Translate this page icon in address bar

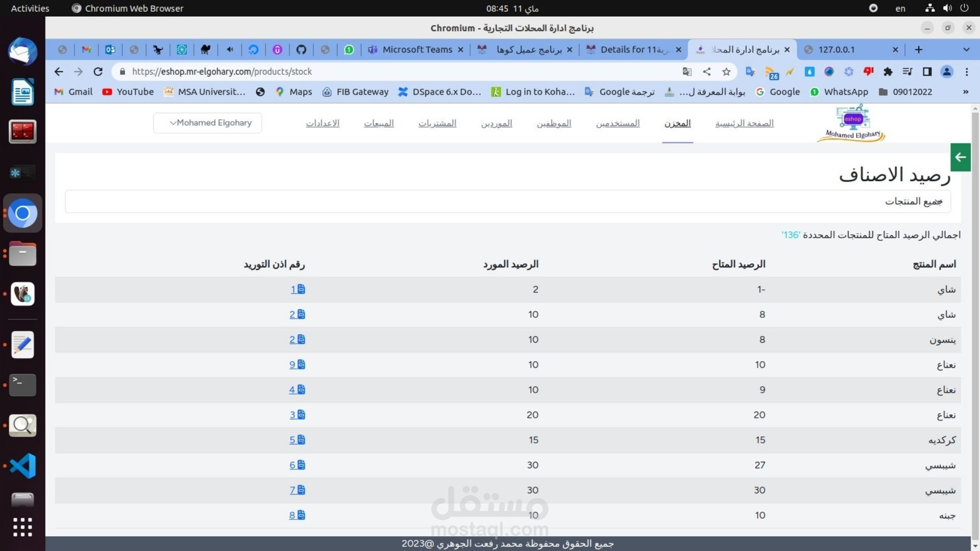point(687,72)
